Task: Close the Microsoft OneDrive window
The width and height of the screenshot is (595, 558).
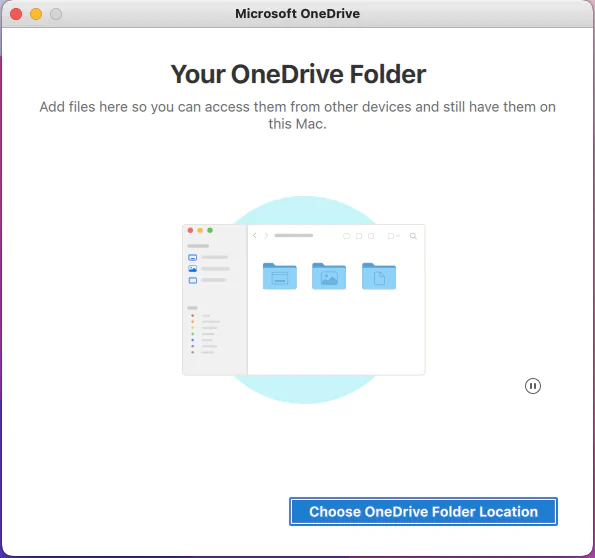Action: 16,14
